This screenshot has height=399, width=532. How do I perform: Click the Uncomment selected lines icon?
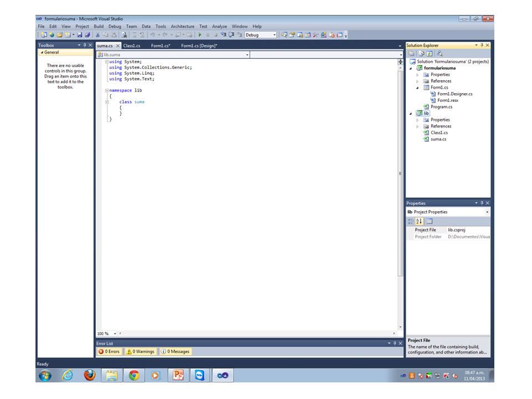pyautogui.click(x=142, y=35)
